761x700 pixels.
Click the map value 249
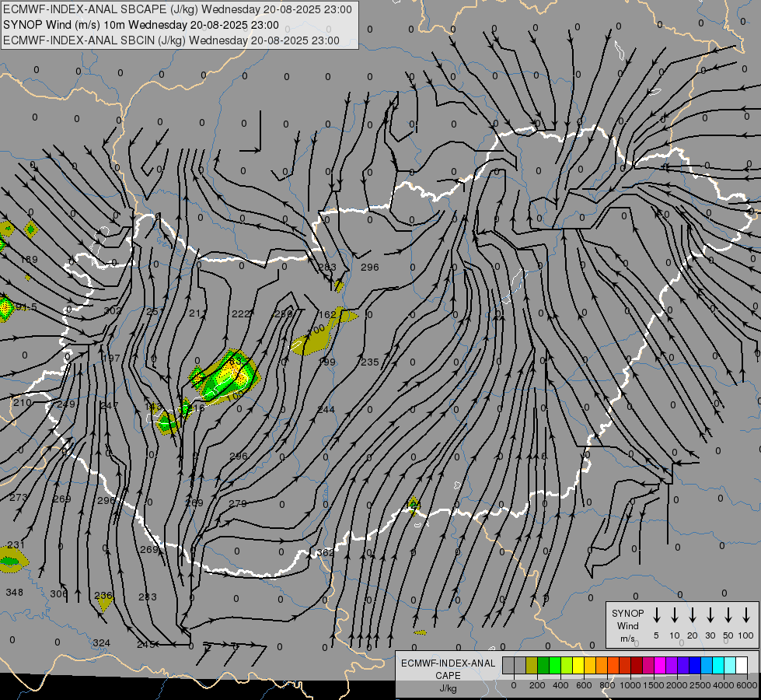66,404
